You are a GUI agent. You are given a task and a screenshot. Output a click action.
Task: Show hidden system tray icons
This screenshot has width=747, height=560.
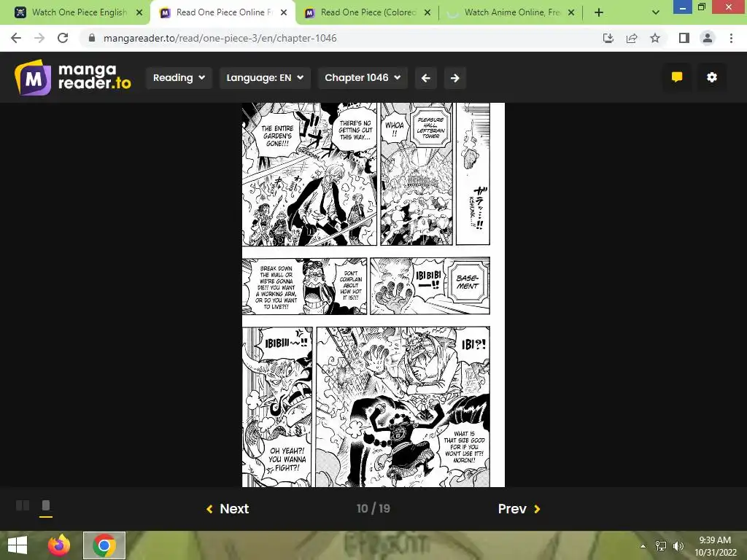(643, 545)
